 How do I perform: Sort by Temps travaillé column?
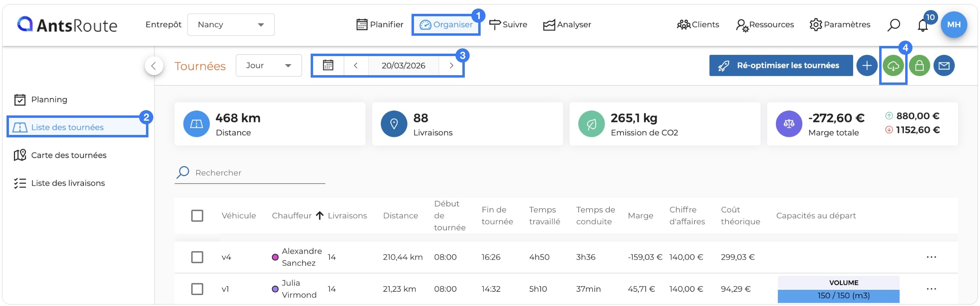[x=544, y=216]
